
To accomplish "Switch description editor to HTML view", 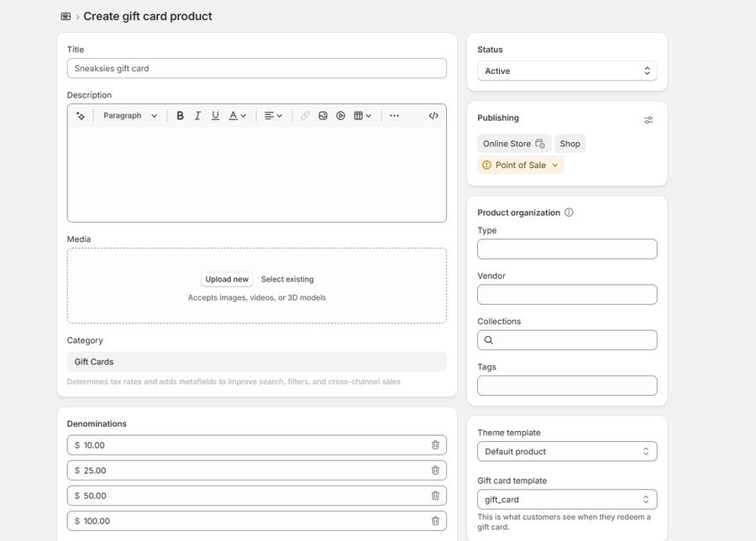I will click(x=433, y=116).
